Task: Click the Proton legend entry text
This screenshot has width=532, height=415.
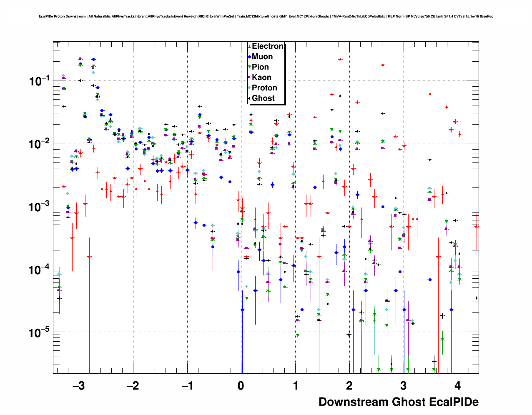Action: point(264,88)
